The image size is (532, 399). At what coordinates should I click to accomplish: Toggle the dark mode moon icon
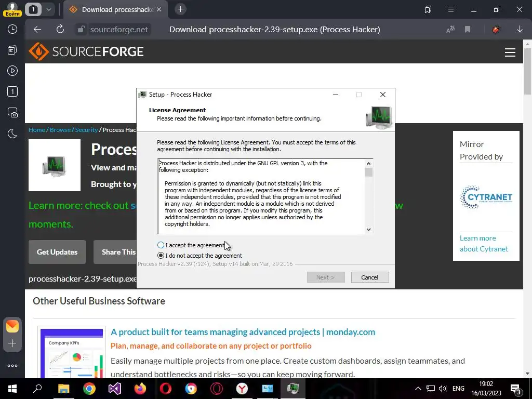[12, 134]
